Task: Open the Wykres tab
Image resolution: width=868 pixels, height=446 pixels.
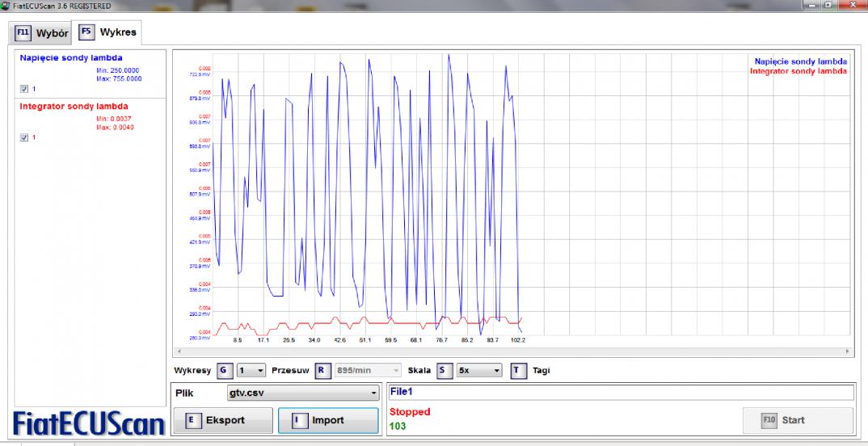Action: (108, 32)
